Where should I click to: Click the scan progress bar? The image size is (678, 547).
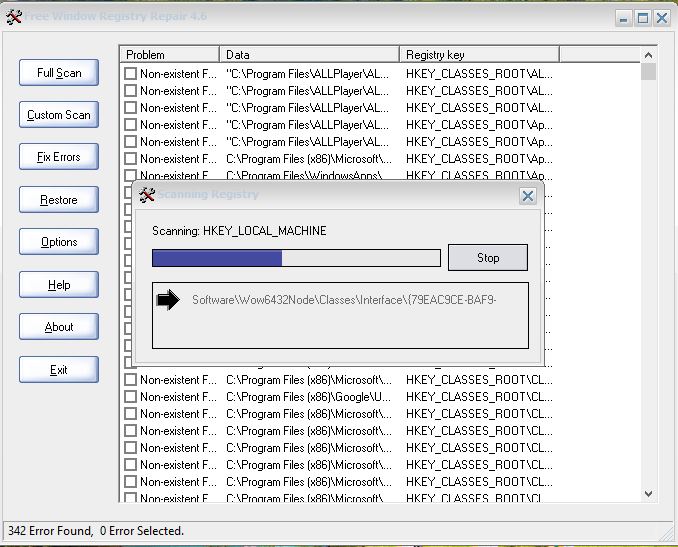pyautogui.click(x=296, y=258)
